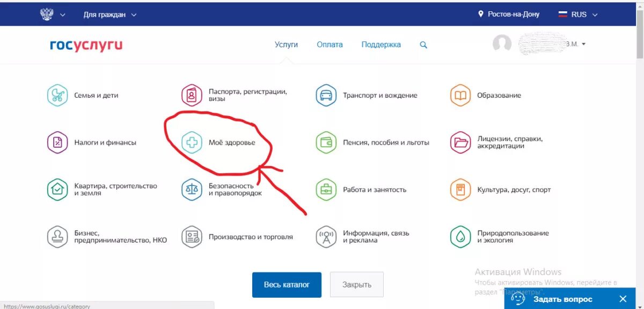Open the Поддержка menu item
Screen dimensions: 644x309
click(x=381, y=45)
